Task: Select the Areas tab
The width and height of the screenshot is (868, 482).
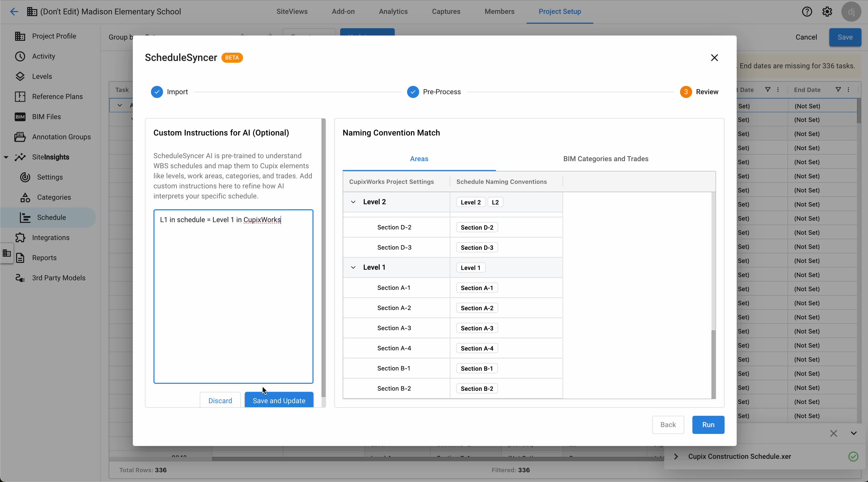Action: point(419,159)
